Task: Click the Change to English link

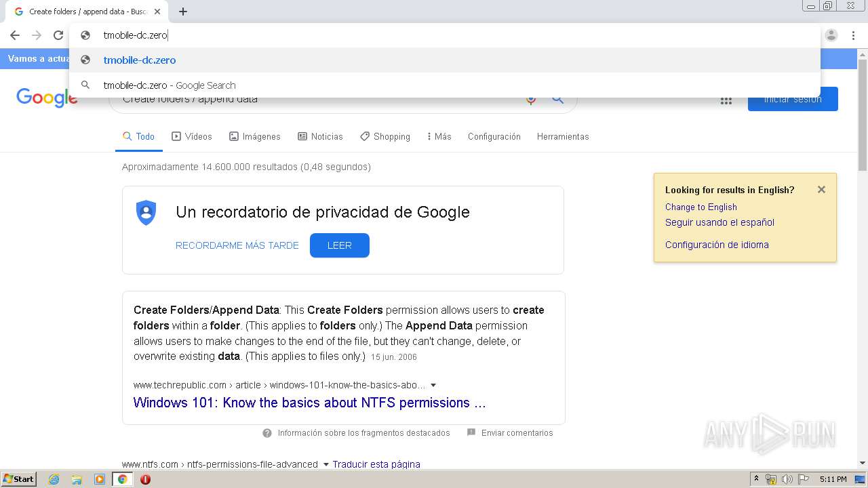Action: [701, 207]
